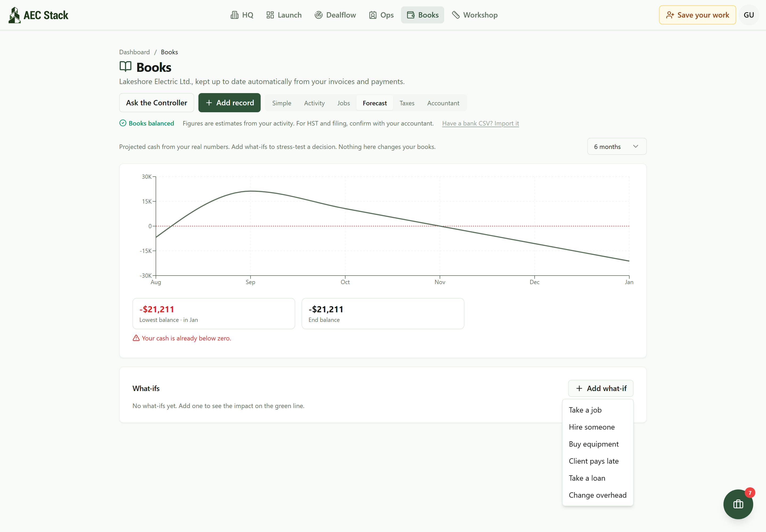
Task: Select Change overhead option
Action: click(598, 495)
